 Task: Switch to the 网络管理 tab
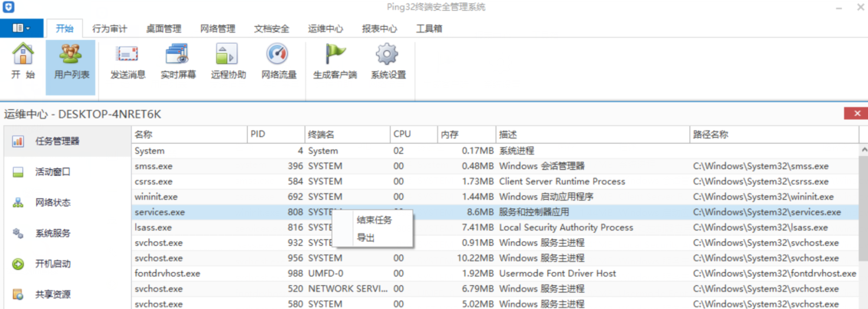[x=217, y=29]
